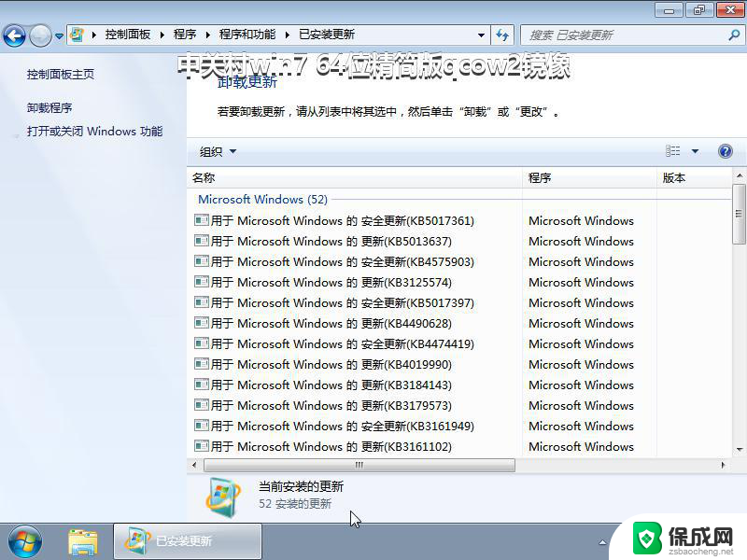The height and width of the screenshot is (560, 747).
Task: Click the horizontal scrollbar right arrow
Action: click(x=723, y=465)
